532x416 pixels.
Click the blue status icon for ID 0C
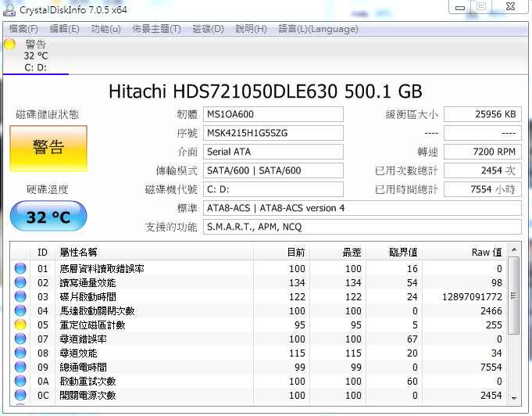tap(20, 396)
